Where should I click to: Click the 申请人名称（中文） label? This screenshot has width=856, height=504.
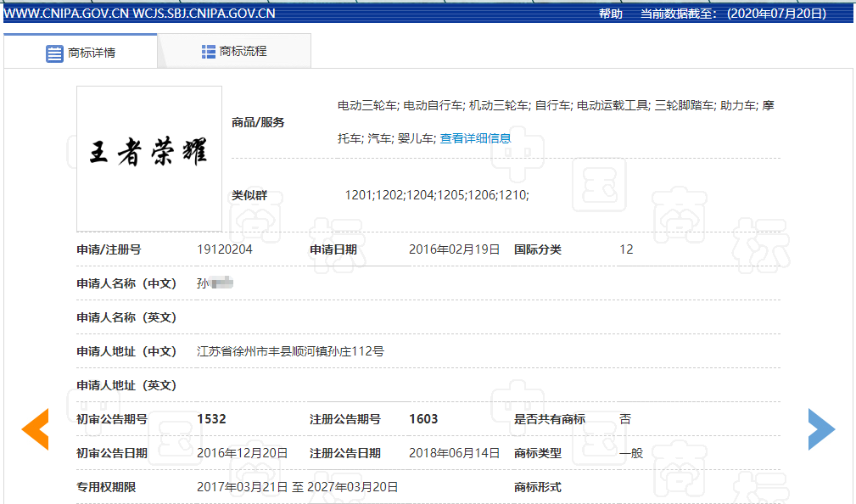(x=126, y=283)
